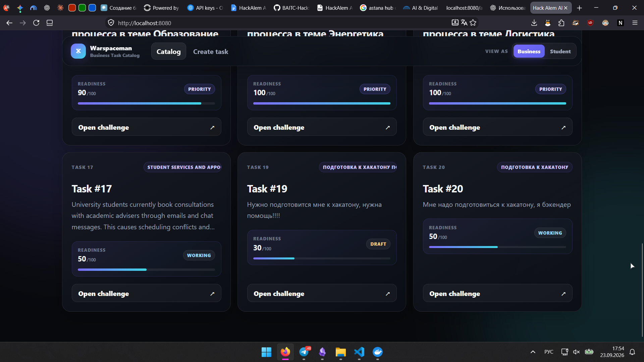Click Task #19 readiness progress bar
Screen dimensions: 644x362
322,258
